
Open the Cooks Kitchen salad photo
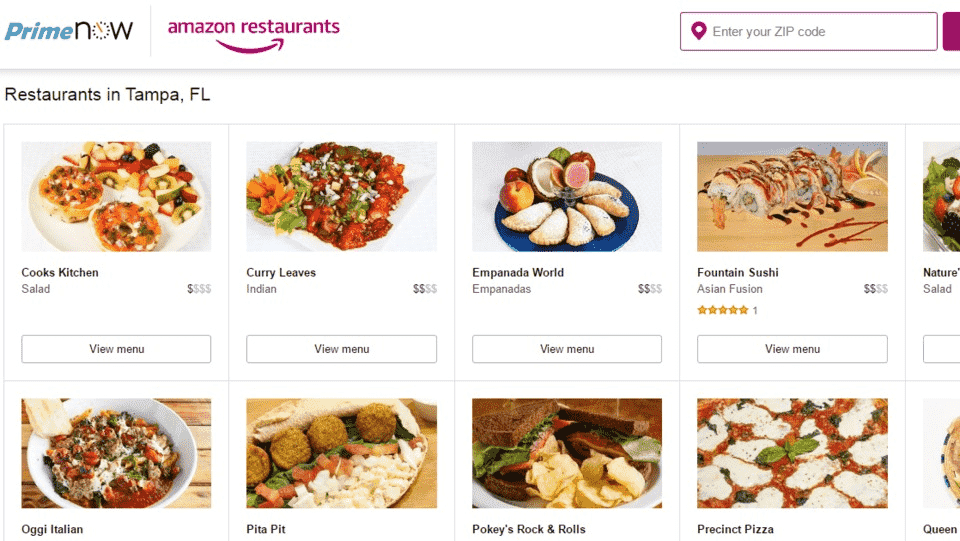(x=116, y=196)
